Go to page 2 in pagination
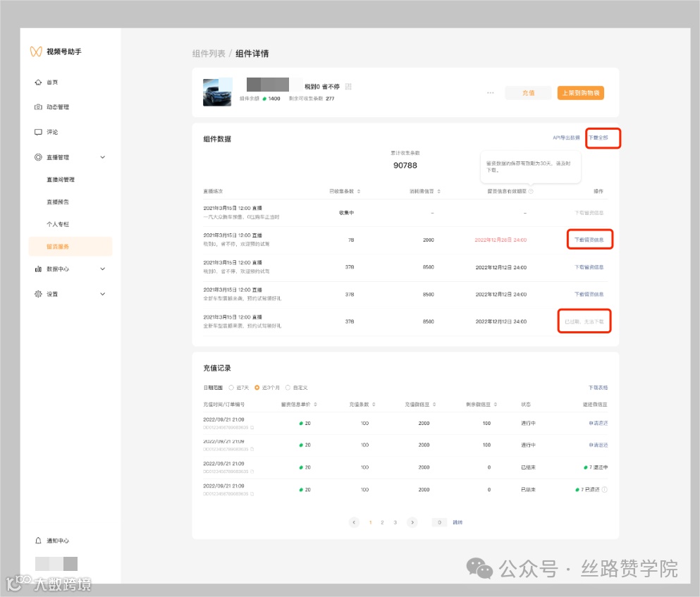700x597 pixels. tap(382, 522)
